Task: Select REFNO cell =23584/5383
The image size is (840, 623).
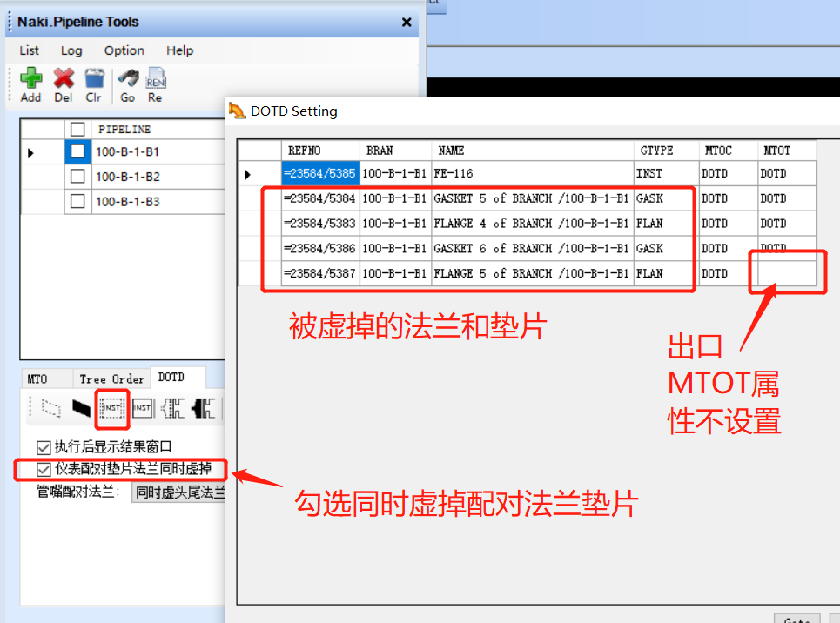Action: pyautogui.click(x=320, y=224)
